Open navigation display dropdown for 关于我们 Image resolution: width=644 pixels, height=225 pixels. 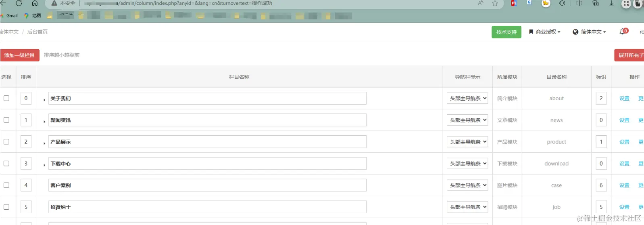(x=467, y=98)
